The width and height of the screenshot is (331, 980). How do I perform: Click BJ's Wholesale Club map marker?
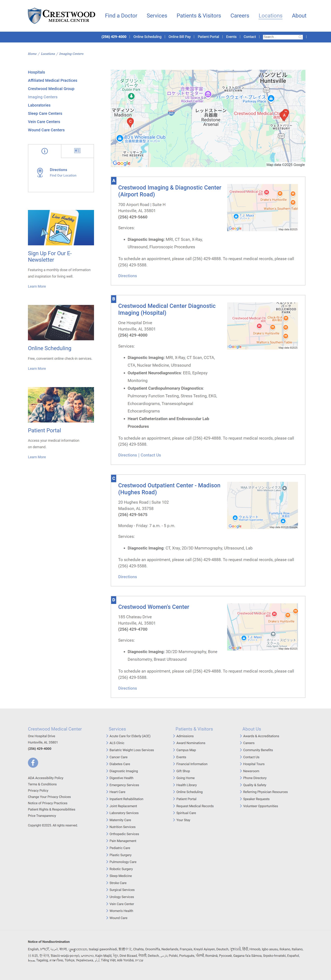[120, 138]
